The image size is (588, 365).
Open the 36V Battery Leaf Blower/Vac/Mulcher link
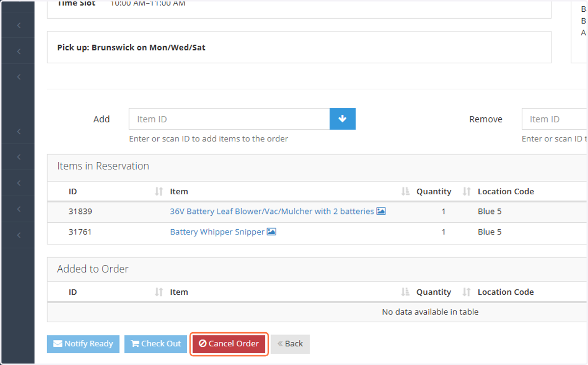[272, 211]
